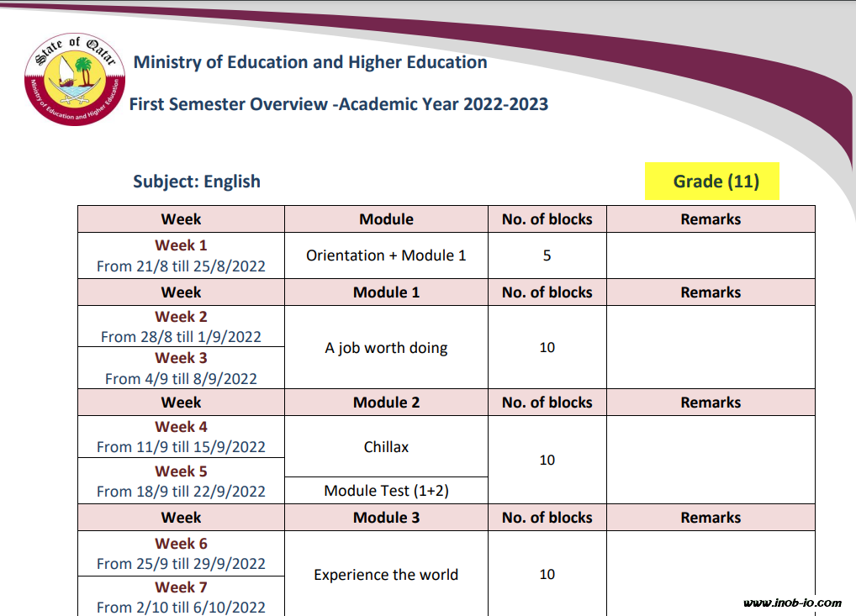This screenshot has width=856, height=616.
Task: Click the Experience the world cell
Action: 386,575
